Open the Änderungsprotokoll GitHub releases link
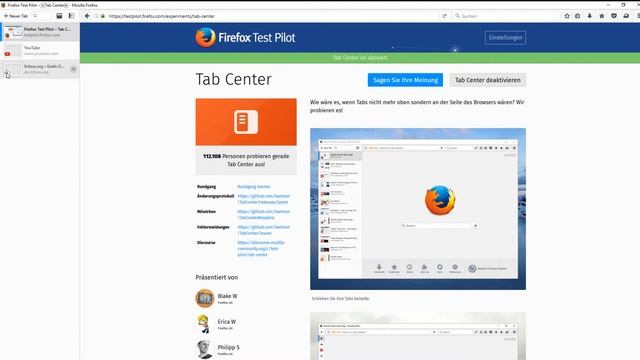The height and width of the screenshot is (360, 640). [x=264, y=199]
